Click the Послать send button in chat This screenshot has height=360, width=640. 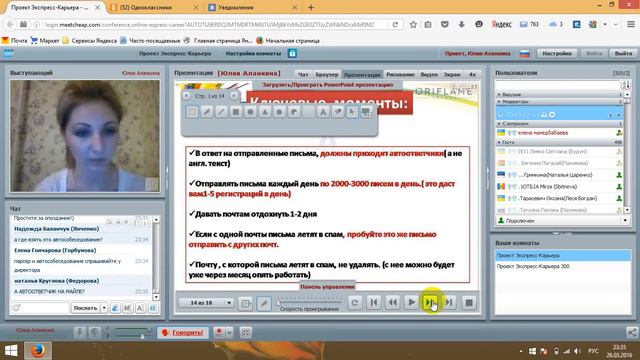pyautogui.click(x=85, y=308)
